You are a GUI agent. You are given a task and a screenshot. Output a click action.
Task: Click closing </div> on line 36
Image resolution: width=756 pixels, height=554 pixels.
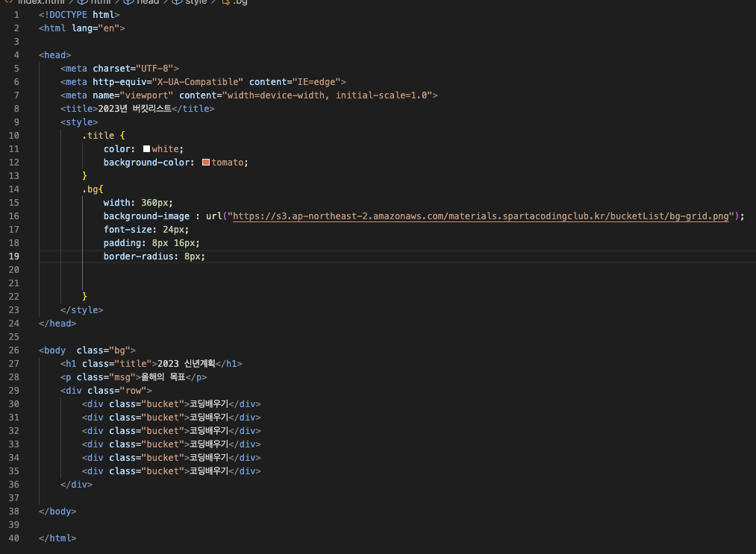[76, 485]
